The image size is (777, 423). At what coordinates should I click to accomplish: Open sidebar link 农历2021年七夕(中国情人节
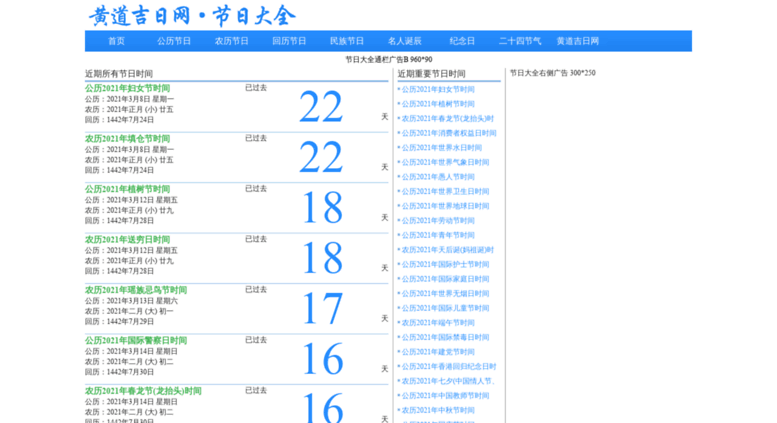point(448,381)
